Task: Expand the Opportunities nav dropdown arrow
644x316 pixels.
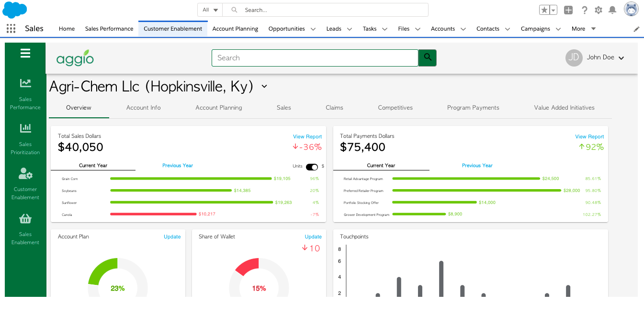Action: pos(313,29)
